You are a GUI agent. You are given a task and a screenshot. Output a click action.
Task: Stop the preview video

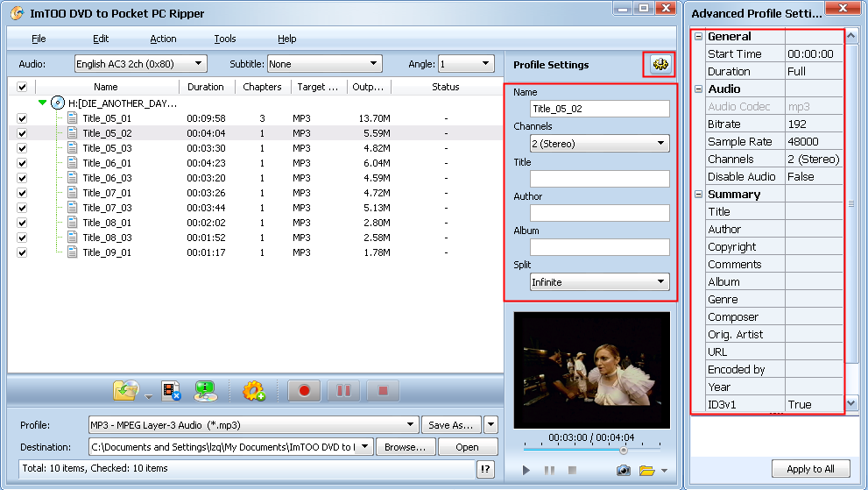coord(573,470)
